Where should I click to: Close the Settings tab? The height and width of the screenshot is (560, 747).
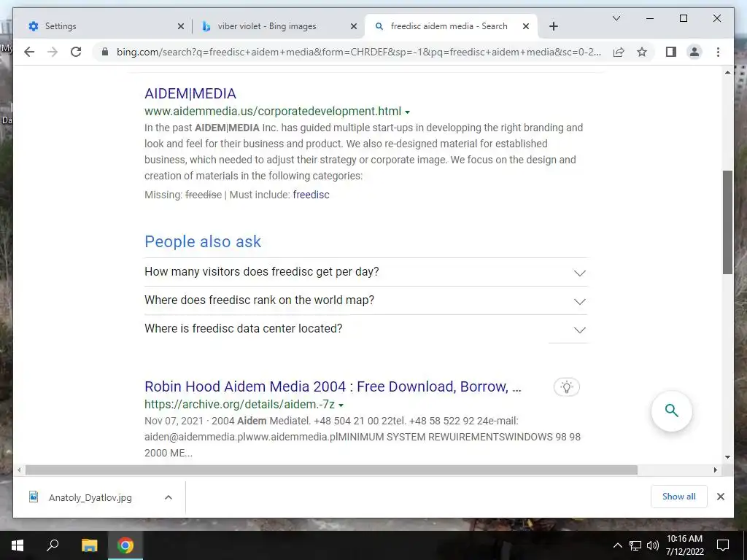tap(181, 26)
